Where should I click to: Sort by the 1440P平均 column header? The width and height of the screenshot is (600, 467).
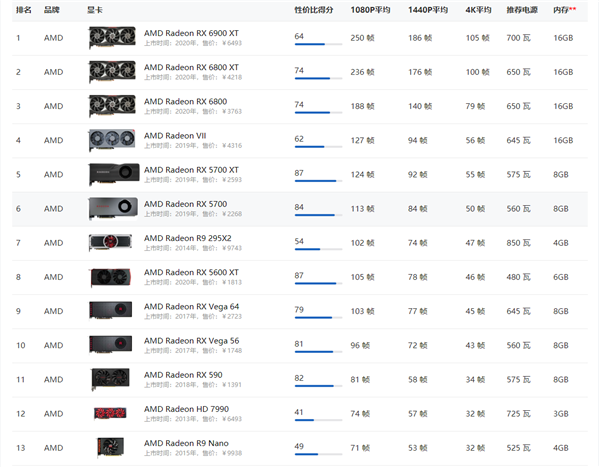coord(428,10)
